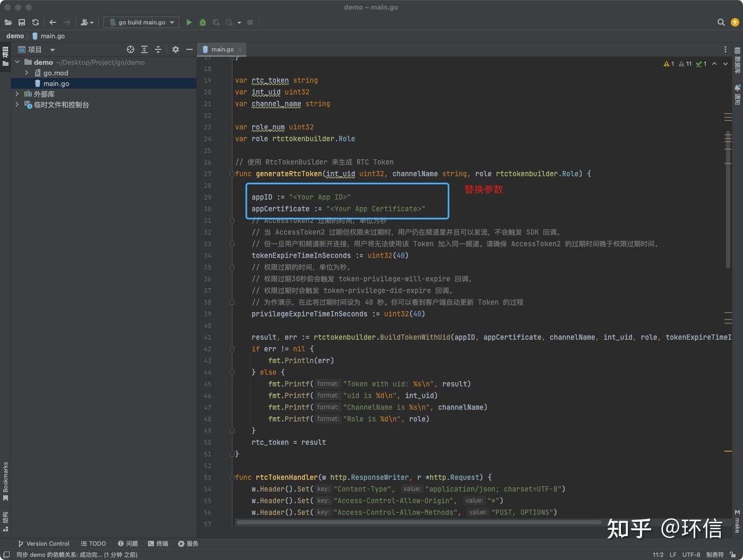Open the 问题 tool tab
This screenshot has width=743, height=560.
(x=128, y=544)
